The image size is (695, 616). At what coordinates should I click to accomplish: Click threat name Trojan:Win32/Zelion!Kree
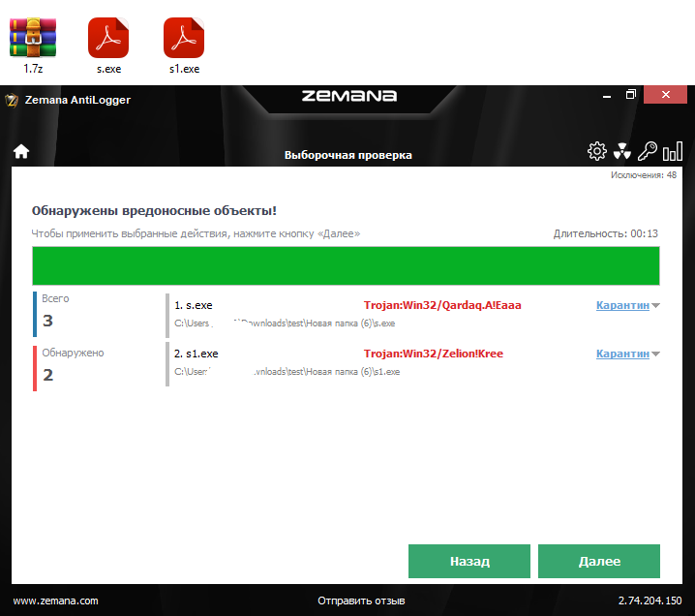(434, 354)
